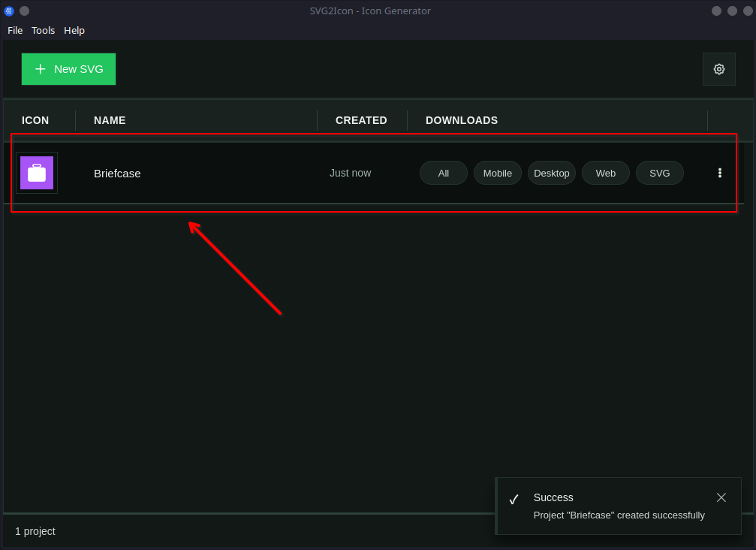Click the ICON column header
This screenshot has height=550, width=756.
(35, 120)
